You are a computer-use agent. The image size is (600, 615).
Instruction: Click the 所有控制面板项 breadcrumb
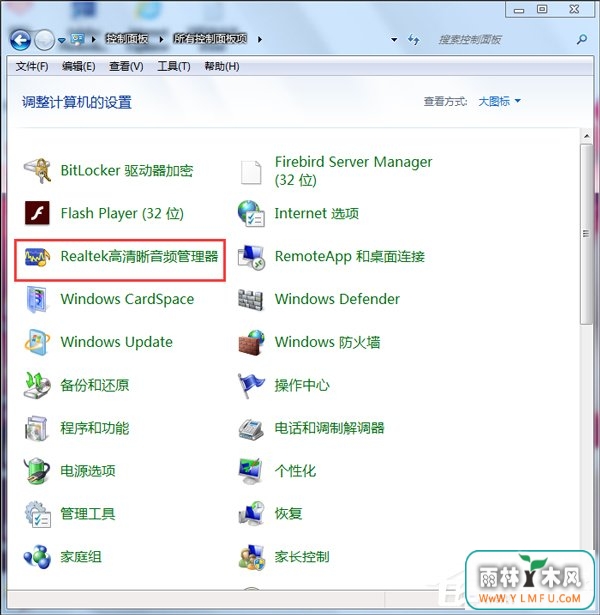[x=210, y=39]
